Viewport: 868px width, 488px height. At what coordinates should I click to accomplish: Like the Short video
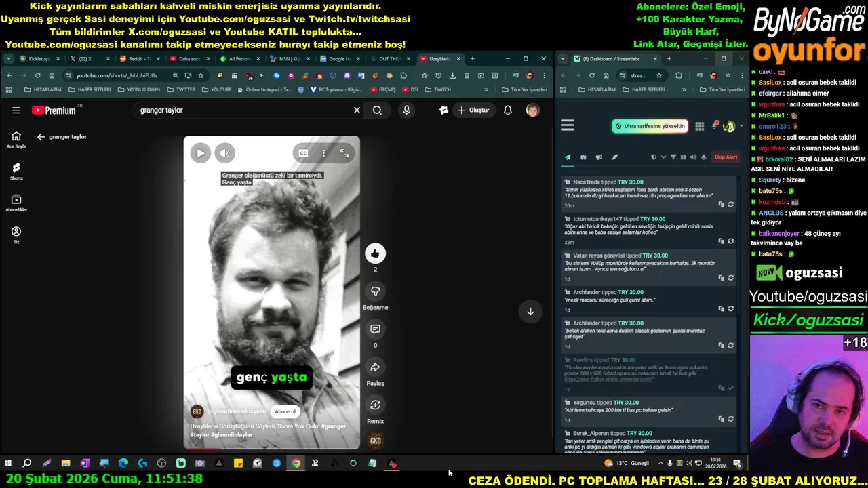point(375,253)
